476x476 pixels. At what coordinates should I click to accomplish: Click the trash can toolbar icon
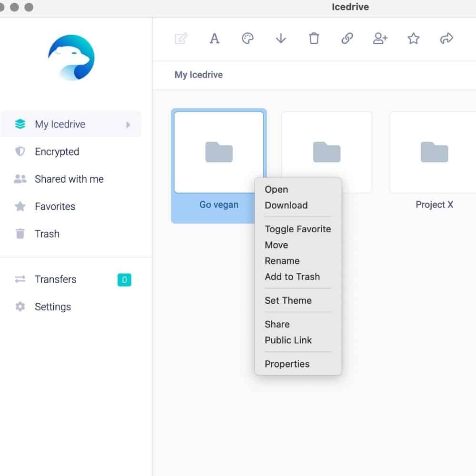tap(314, 39)
